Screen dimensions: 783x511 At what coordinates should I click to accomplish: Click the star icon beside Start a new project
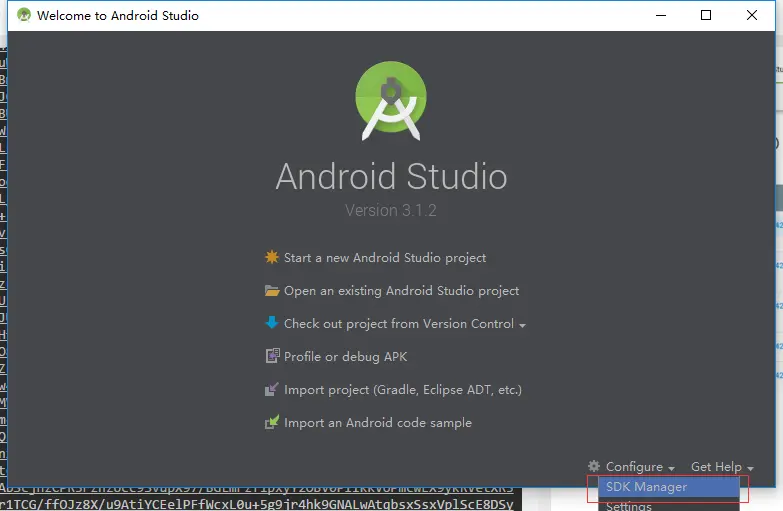272,257
